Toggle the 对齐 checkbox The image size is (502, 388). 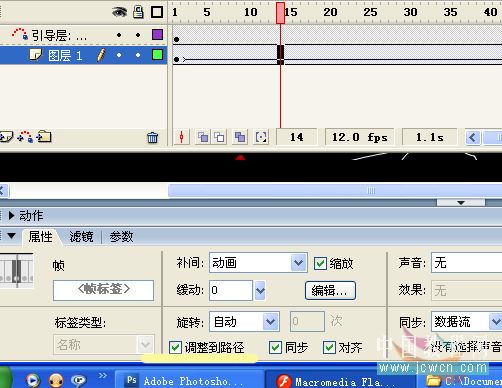click(329, 347)
